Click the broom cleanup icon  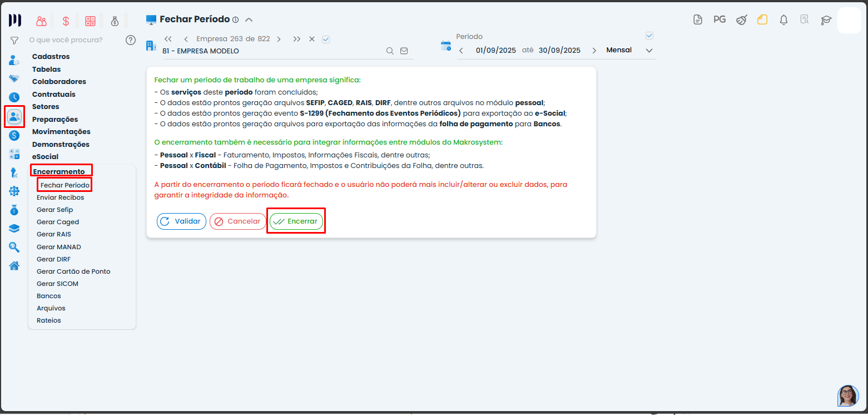[x=741, y=20]
